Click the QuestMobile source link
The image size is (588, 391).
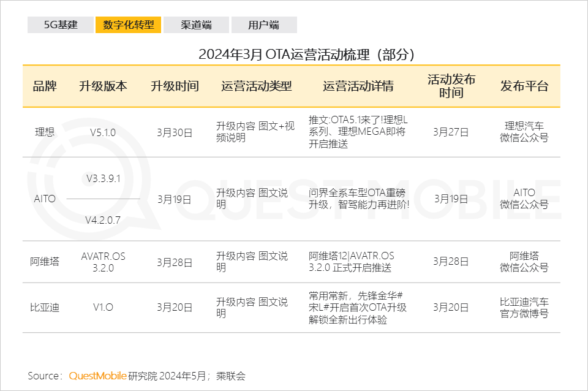coord(98,376)
